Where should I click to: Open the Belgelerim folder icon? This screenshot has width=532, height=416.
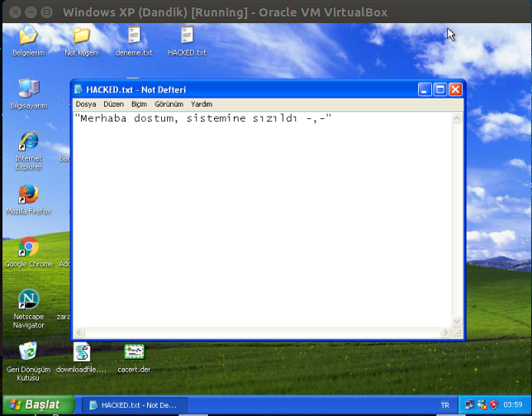(x=28, y=35)
